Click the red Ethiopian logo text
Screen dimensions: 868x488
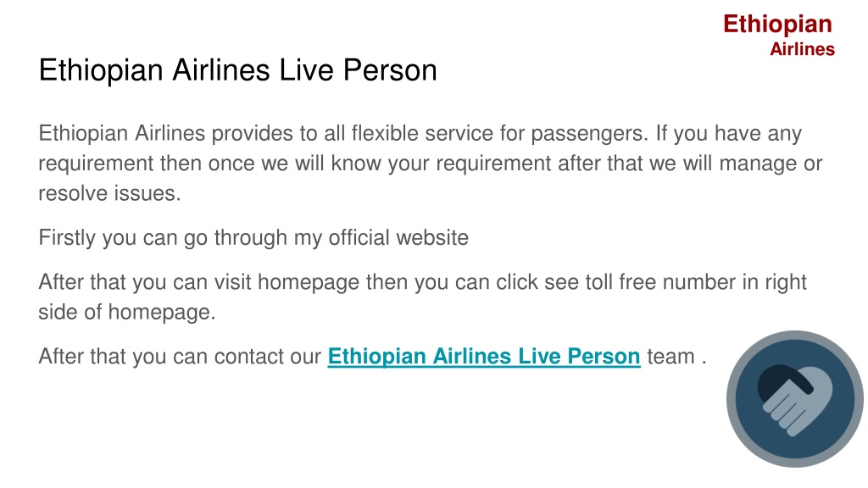tap(778, 25)
